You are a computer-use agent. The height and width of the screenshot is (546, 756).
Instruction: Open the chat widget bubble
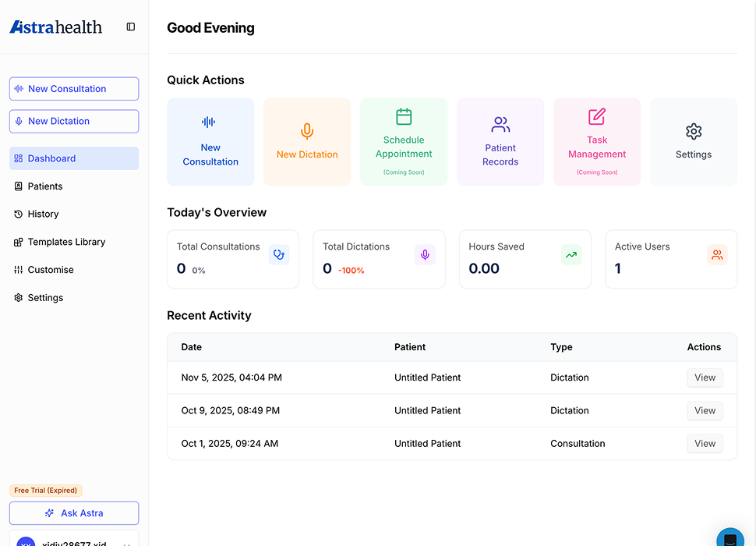tap(731, 538)
